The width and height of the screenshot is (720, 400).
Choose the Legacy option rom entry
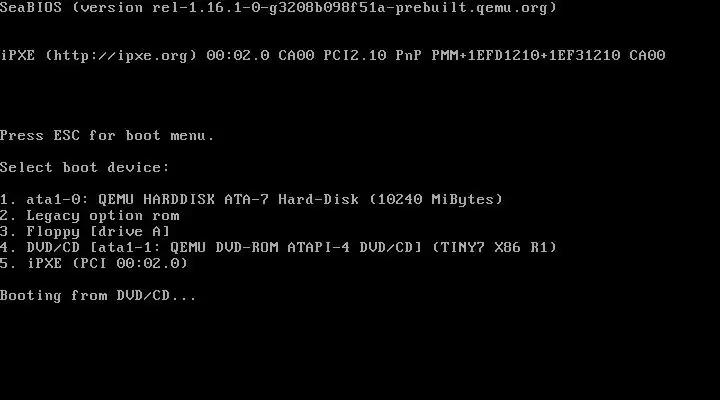pyautogui.click(x=90, y=215)
